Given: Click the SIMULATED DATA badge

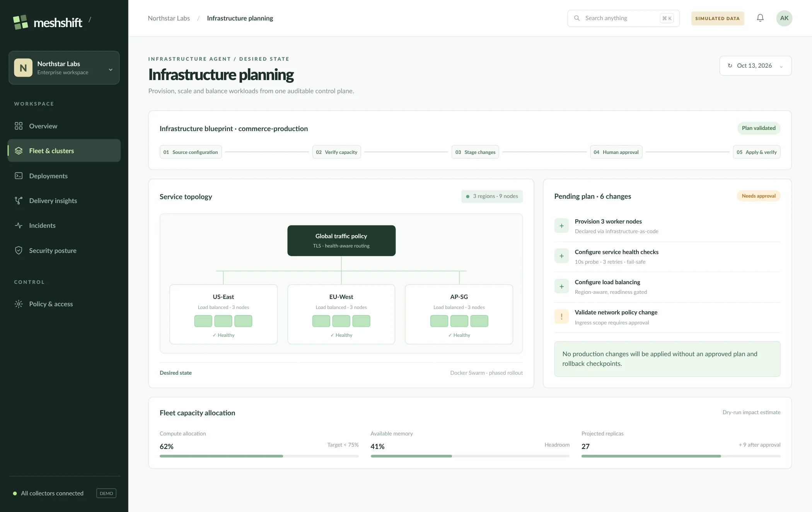Looking at the screenshot, I should (x=718, y=18).
